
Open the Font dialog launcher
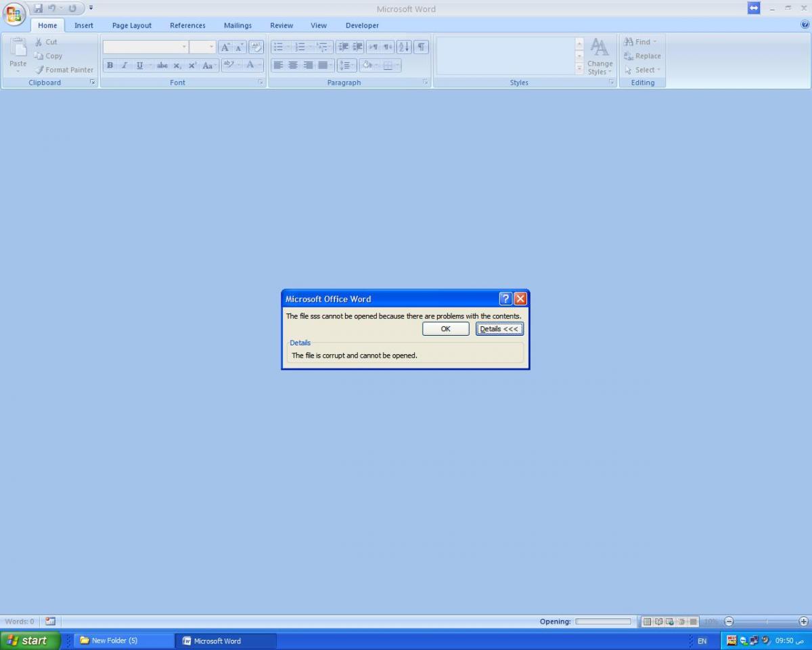(261, 83)
